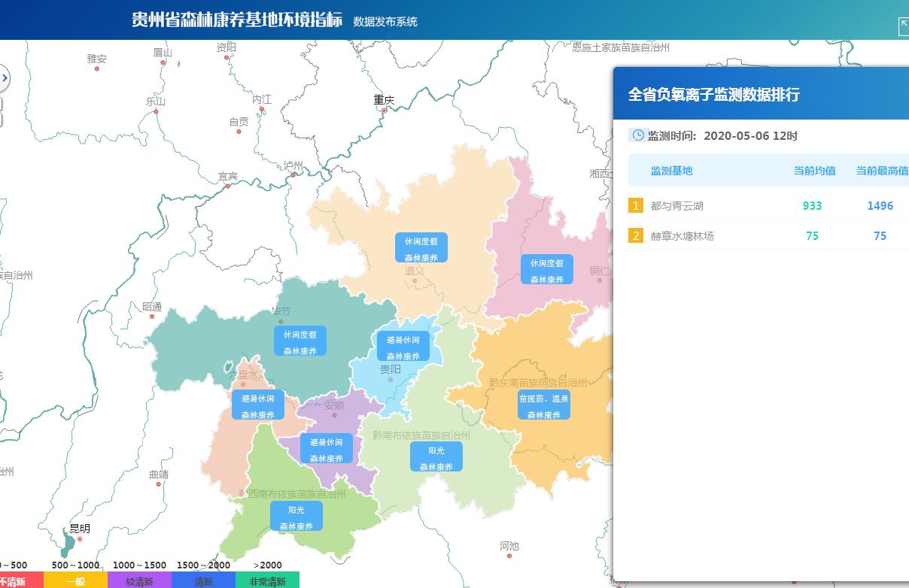The width and height of the screenshot is (909, 588).
Task: Click the 避暑休闲 label above 贵阳
Action: 403,347
